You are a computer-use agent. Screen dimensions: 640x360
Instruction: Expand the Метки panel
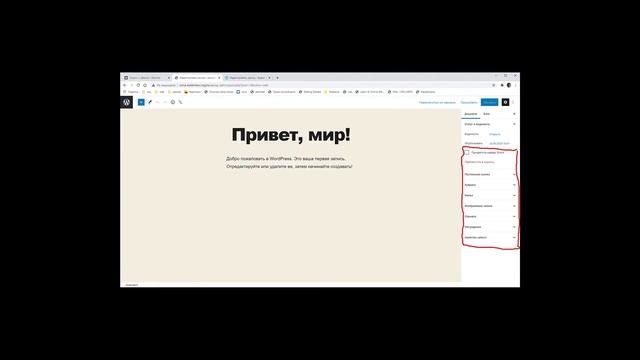point(490,196)
